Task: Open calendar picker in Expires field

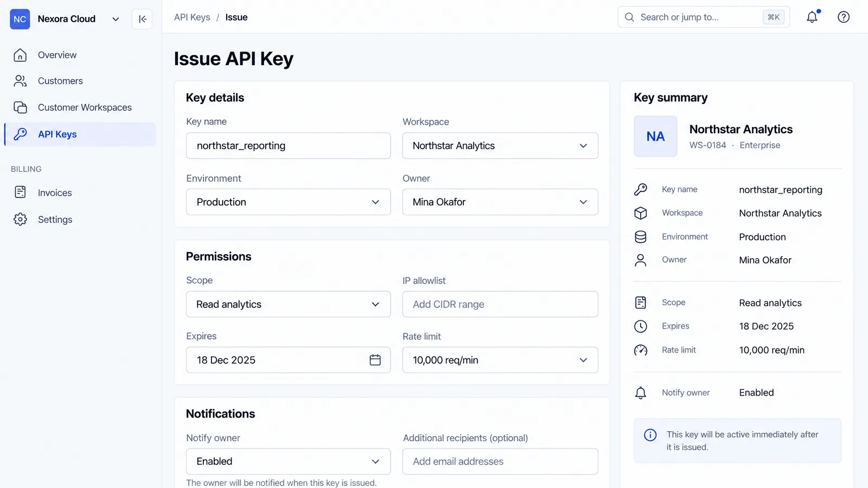Action: 375,360
